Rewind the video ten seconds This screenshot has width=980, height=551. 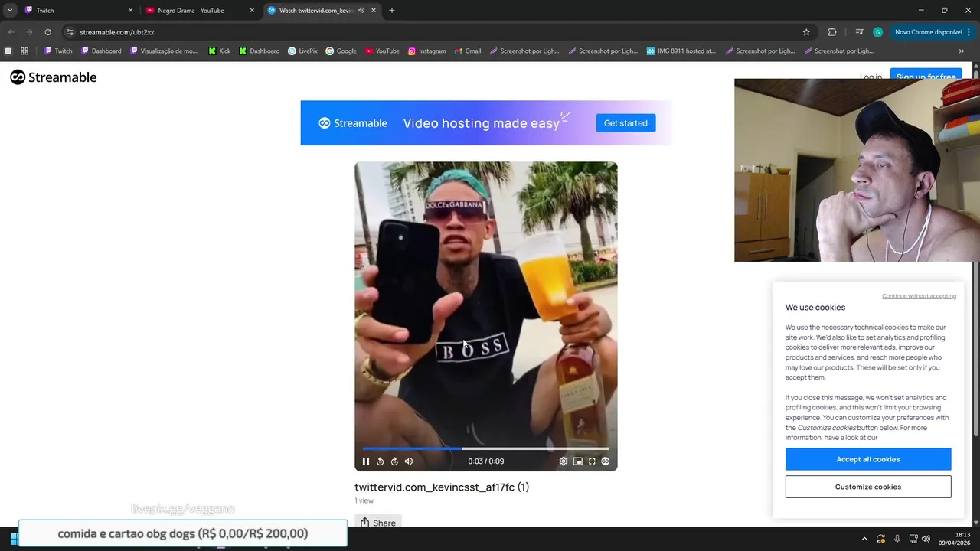click(380, 461)
